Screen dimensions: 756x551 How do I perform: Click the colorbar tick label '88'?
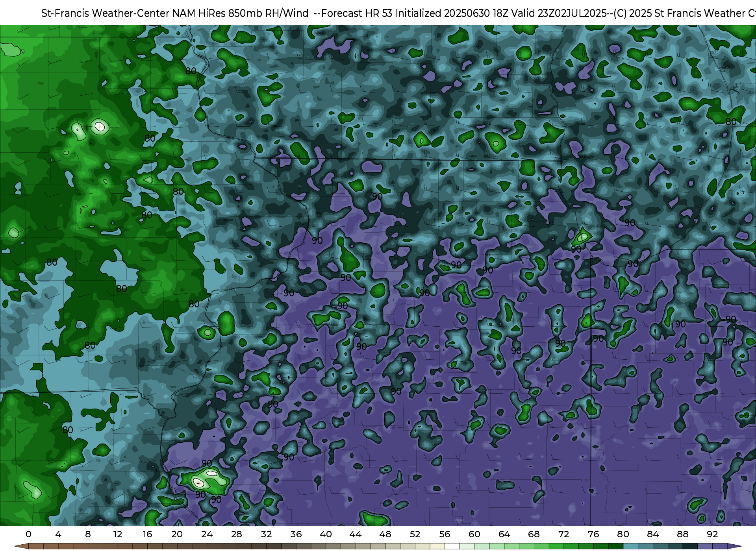tap(682, 534)
